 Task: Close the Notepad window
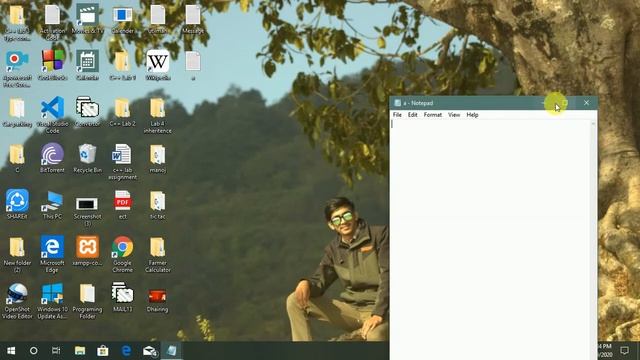587,103
